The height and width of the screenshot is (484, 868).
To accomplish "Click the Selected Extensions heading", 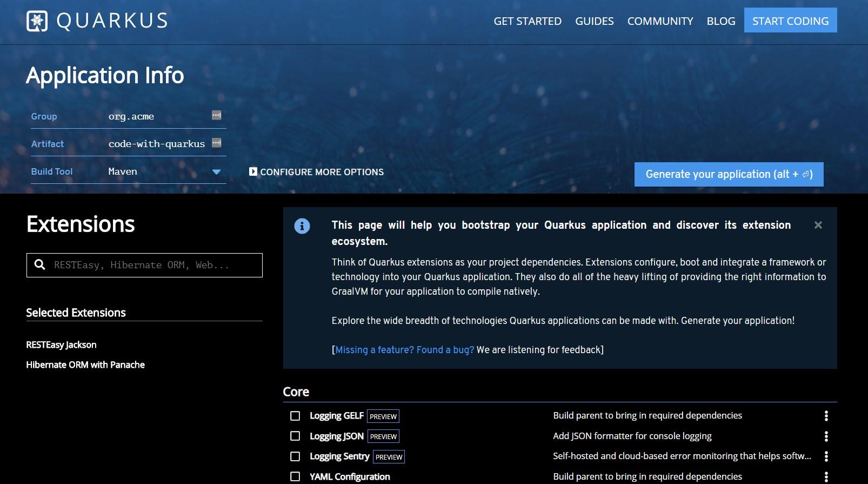I will click(x=76, y=313).
